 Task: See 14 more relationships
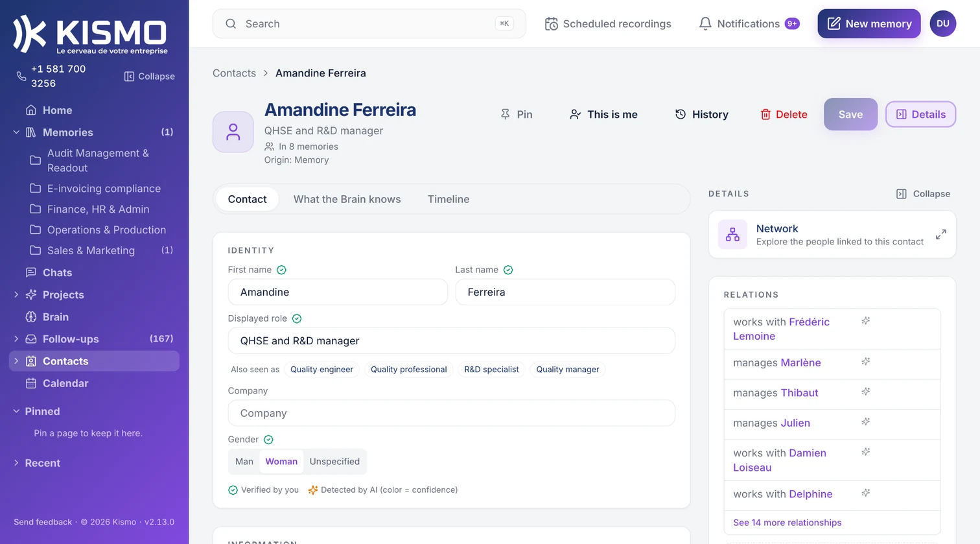[x=787, y=523]
